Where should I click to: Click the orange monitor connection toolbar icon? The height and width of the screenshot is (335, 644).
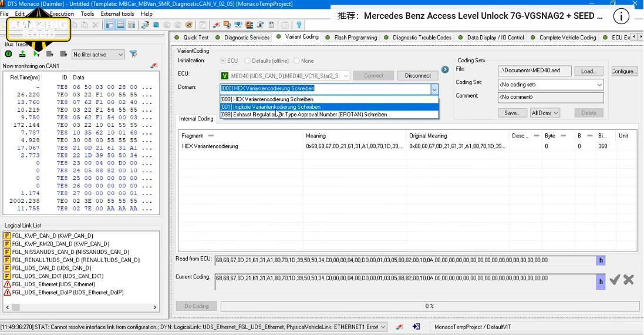point(227,25)
